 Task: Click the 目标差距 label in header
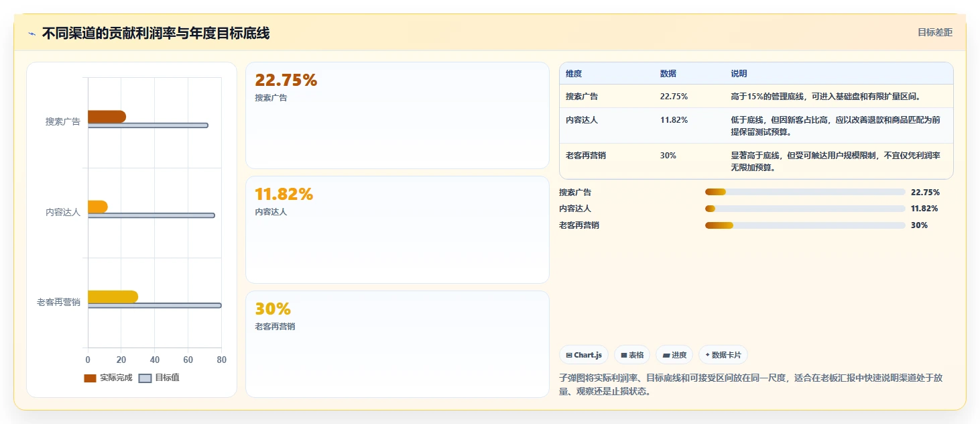coord(934,32)
